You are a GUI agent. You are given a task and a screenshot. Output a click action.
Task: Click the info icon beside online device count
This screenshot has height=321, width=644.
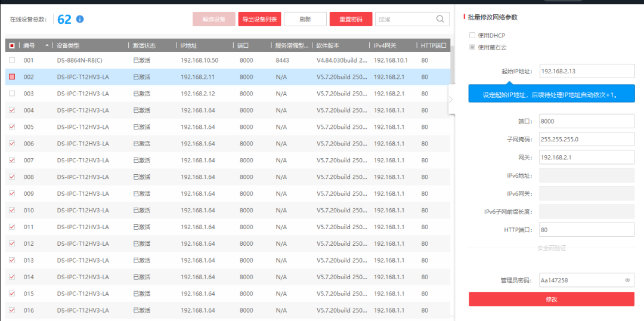coord(80,19)
